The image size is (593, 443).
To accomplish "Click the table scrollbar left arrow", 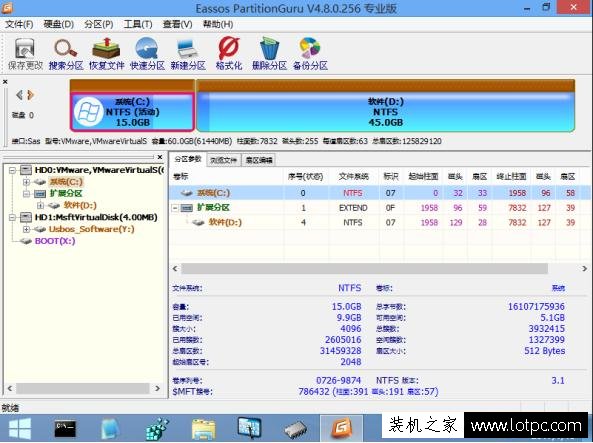I will coord(175,269).
